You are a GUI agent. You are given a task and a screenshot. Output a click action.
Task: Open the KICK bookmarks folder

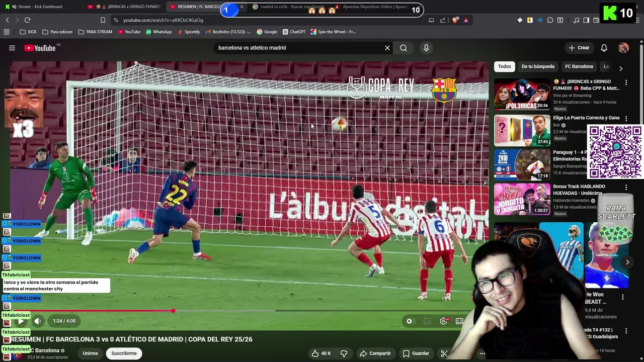coord(28,32)
